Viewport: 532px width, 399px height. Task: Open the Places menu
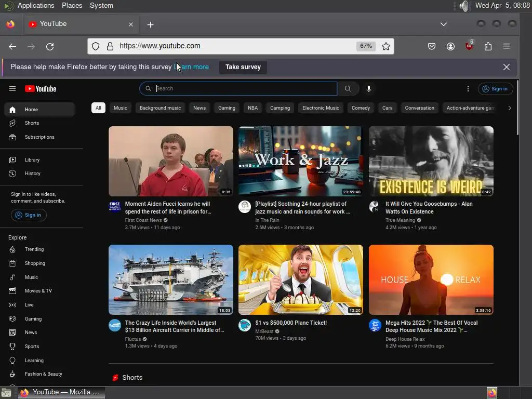(x=72, y=5)
